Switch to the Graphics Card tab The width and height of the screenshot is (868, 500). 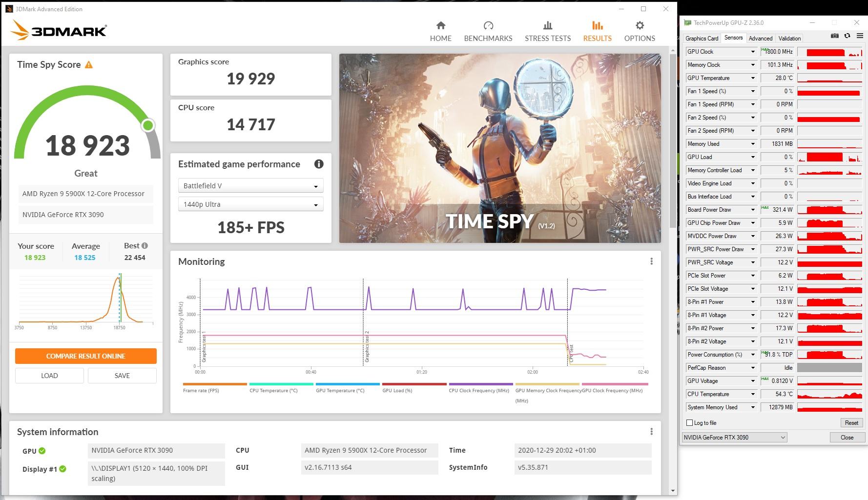tap(702, 39)
